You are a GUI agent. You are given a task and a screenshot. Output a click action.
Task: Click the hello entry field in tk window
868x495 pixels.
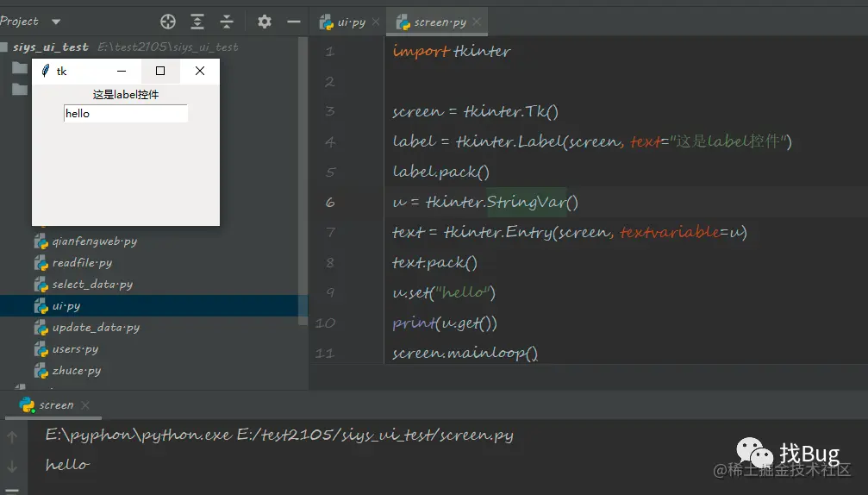[x=126, y=114]
